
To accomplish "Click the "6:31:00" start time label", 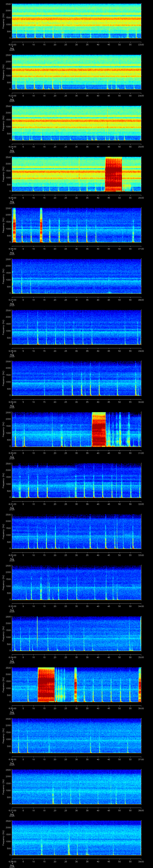I will (12, 504).
